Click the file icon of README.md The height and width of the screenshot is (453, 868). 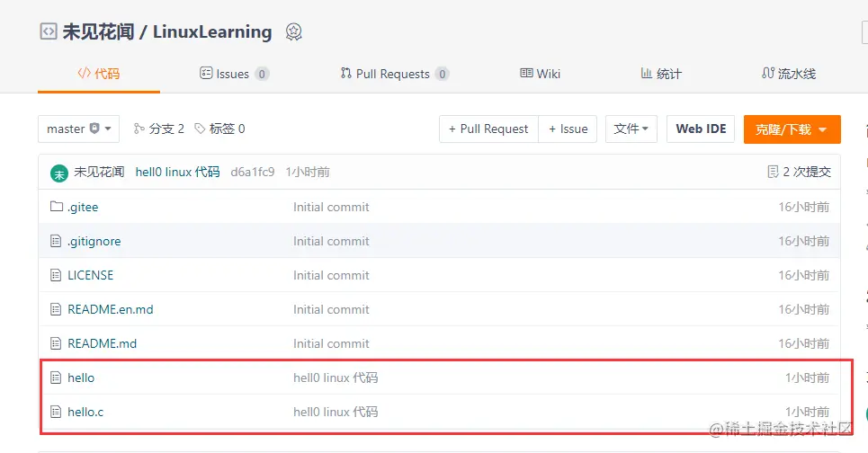point(56,343)
